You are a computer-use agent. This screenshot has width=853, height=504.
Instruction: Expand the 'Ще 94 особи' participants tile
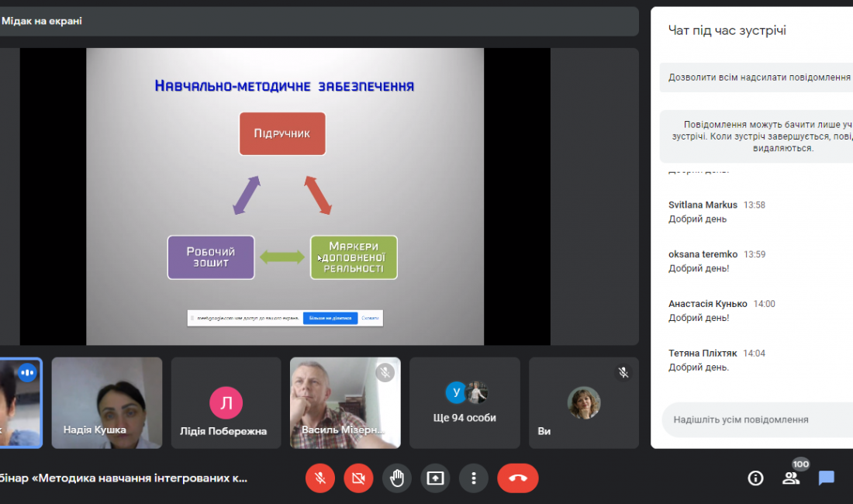(x=464, y=402)
